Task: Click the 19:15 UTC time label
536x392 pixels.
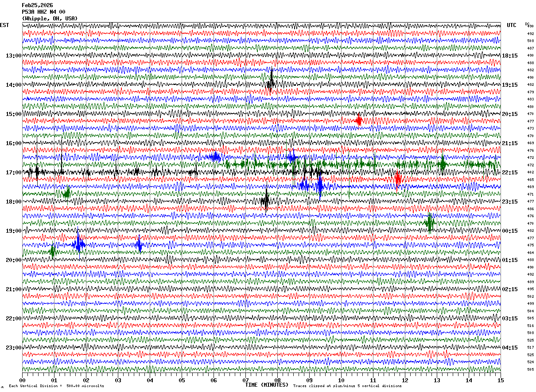Action: point(510,85)
